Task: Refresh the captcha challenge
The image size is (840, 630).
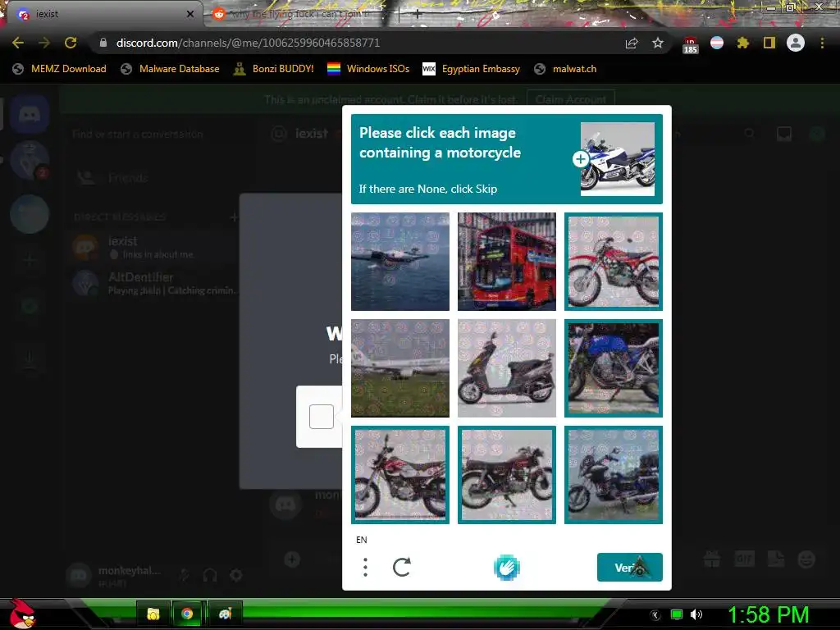Action: 402,567
